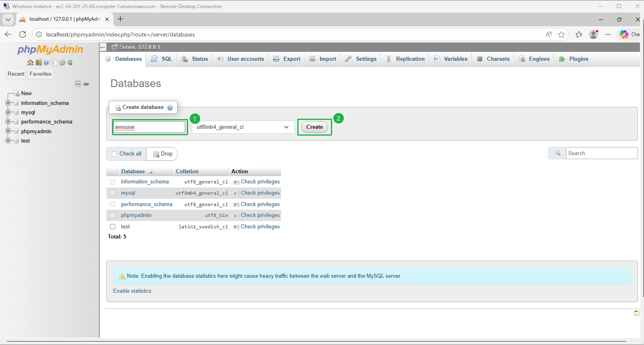This screenshot has width=644, height=345.
Task: Open the Status tab
Action: tap(195, 59)
